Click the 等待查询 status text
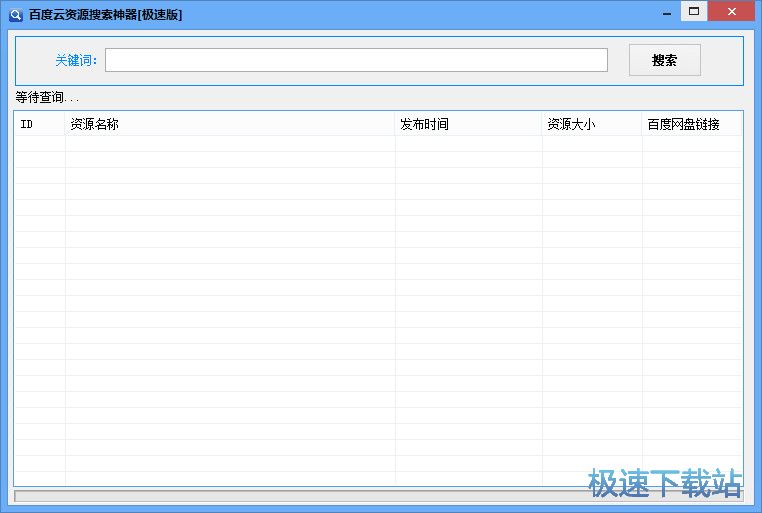The width and height of the screenshot is (762, 513). click(x=47, y=98)
